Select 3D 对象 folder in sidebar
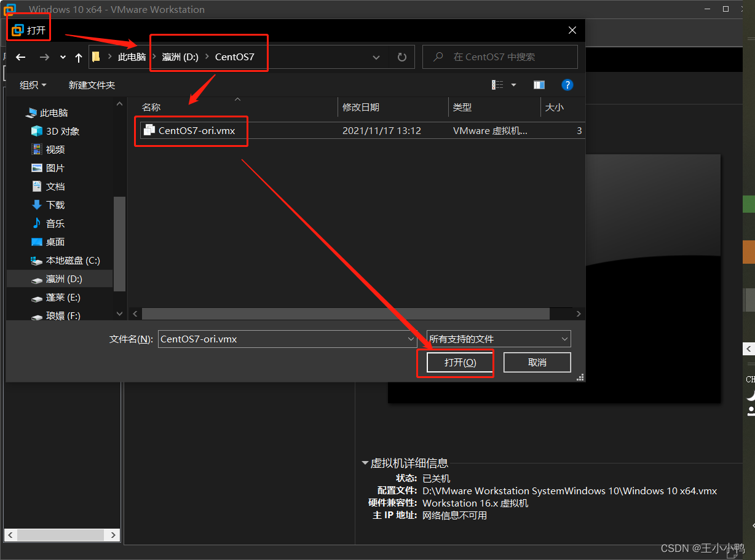The image size is (755, 560). (55, 132)
